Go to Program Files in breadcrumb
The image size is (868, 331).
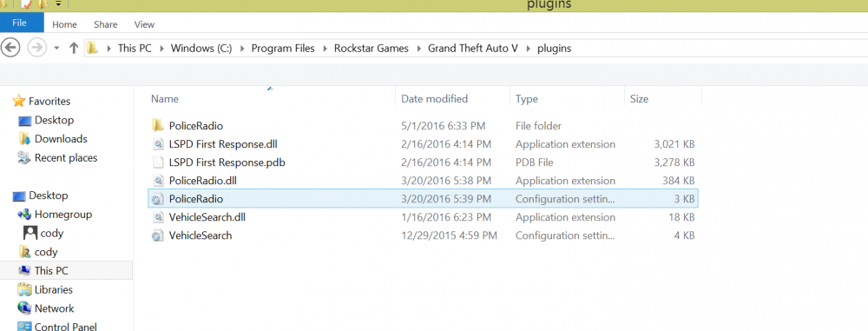[x=283, y=49]
